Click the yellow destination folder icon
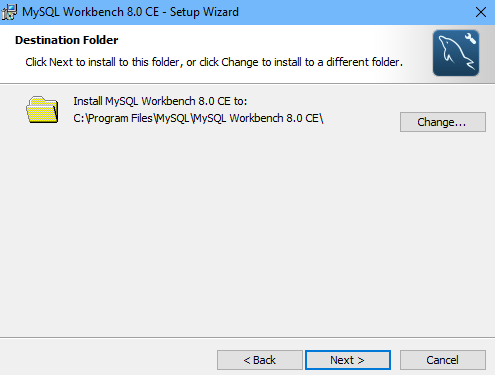 [42, 110]
